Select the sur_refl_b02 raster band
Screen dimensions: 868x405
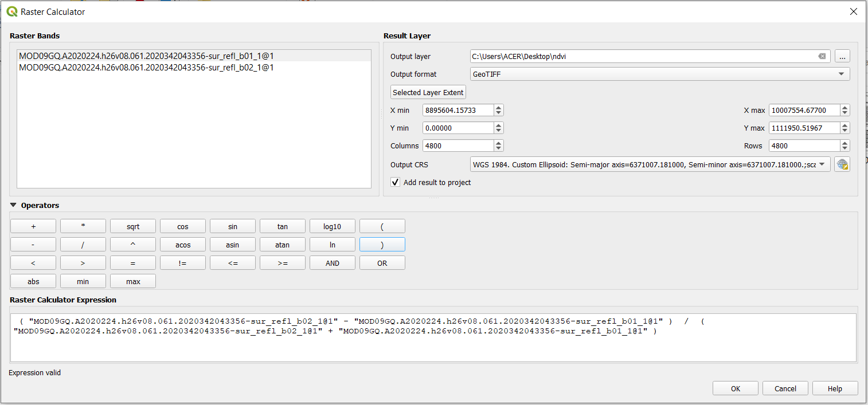(146, 67)
